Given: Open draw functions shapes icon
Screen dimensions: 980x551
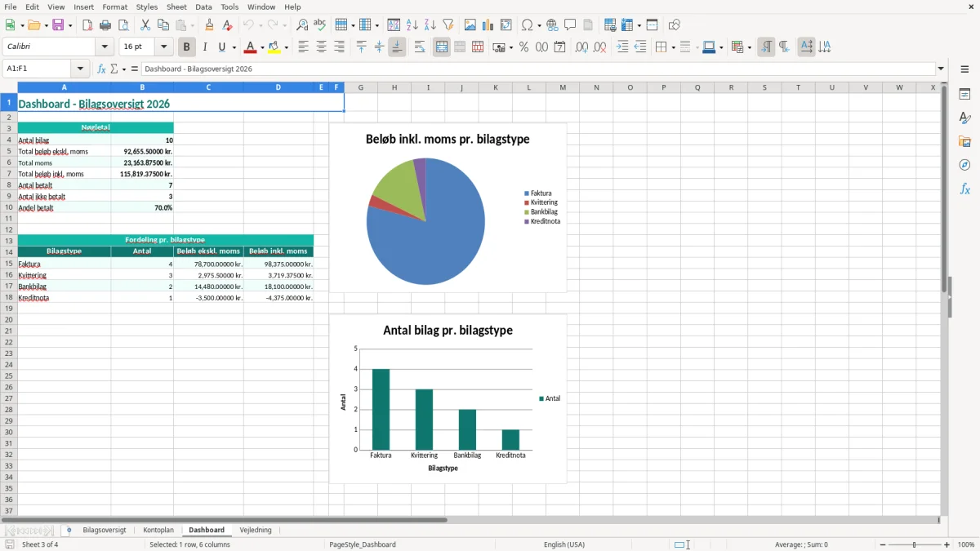Looking at the screenshot, I should tap(675, 25).
